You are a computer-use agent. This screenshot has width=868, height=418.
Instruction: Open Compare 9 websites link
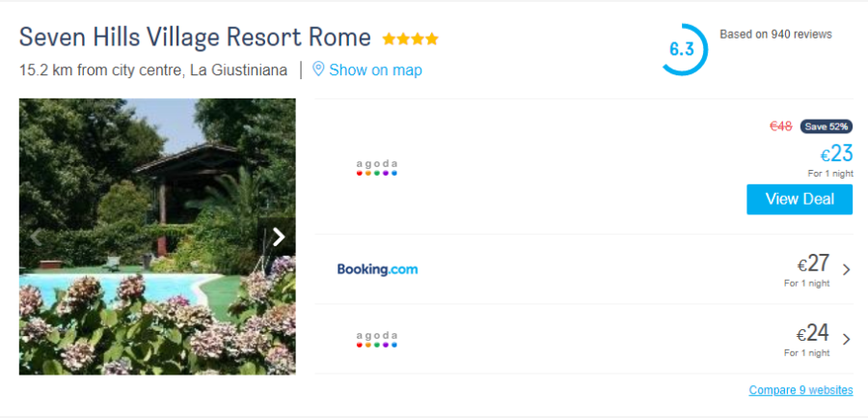pos(800,390)
